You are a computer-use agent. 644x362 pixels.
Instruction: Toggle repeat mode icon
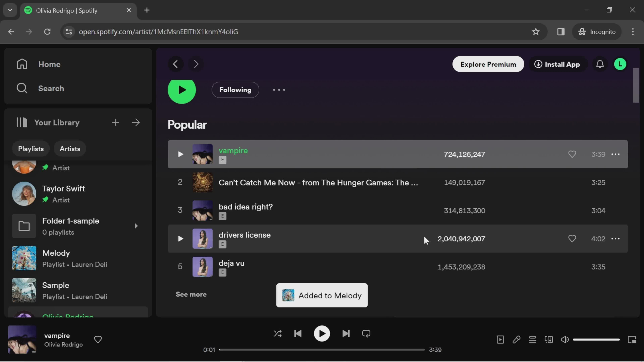366,334
